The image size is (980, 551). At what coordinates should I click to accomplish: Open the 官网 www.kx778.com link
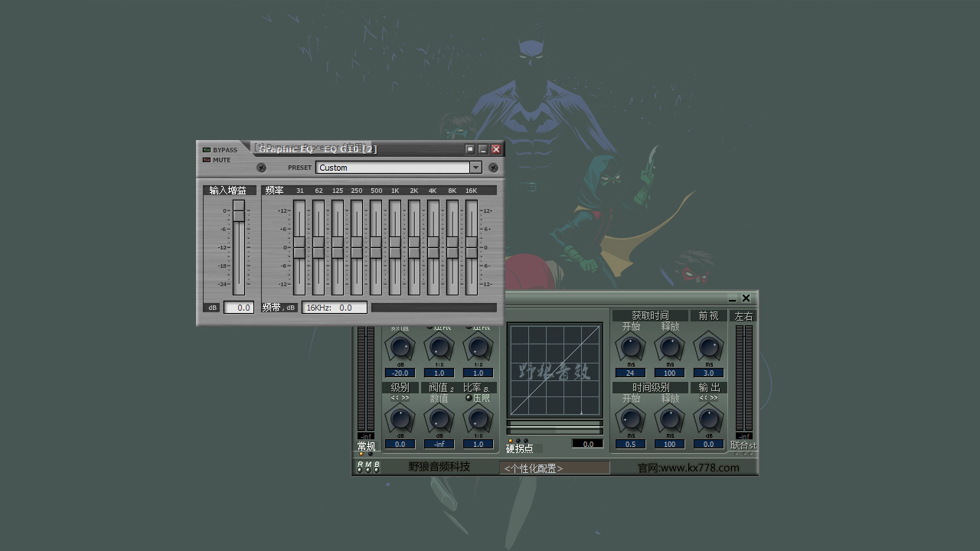coord(688,468)
